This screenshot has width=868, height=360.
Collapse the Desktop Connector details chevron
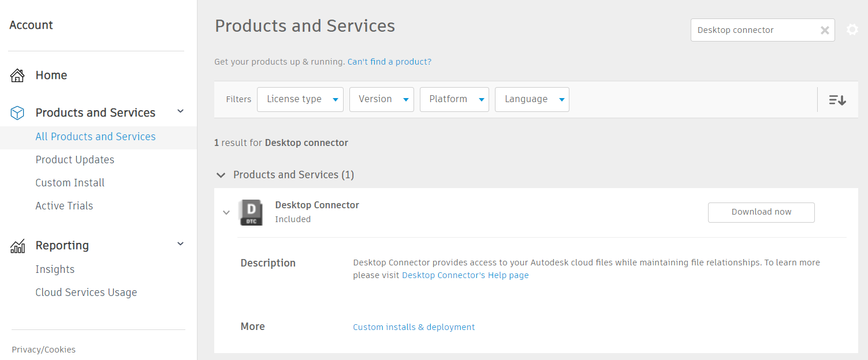click(226, 212)
